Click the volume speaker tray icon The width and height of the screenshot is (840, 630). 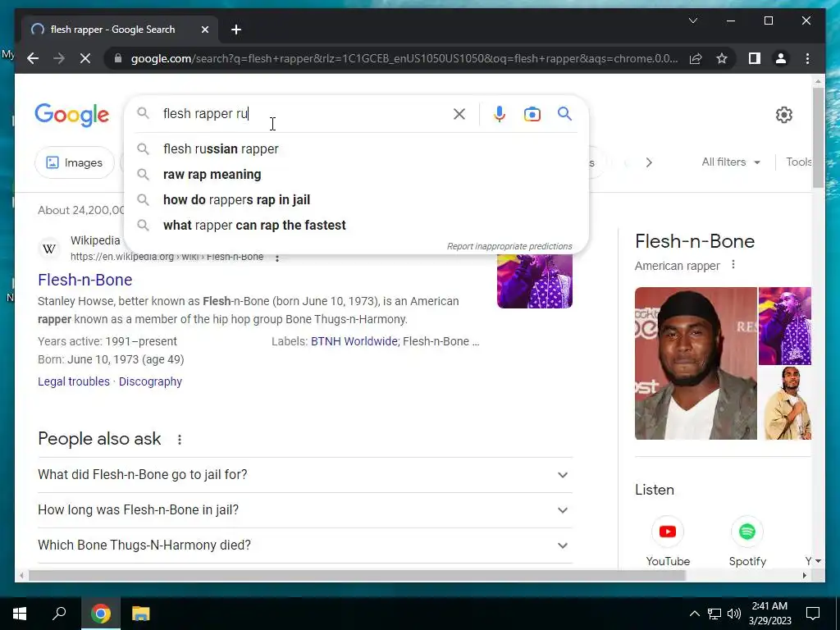click(734, 614)
